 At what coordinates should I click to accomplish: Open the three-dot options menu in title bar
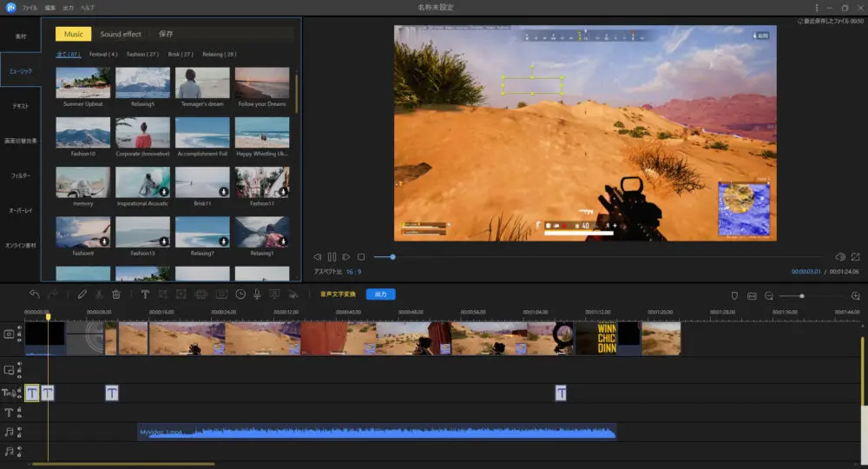point(817,8)
